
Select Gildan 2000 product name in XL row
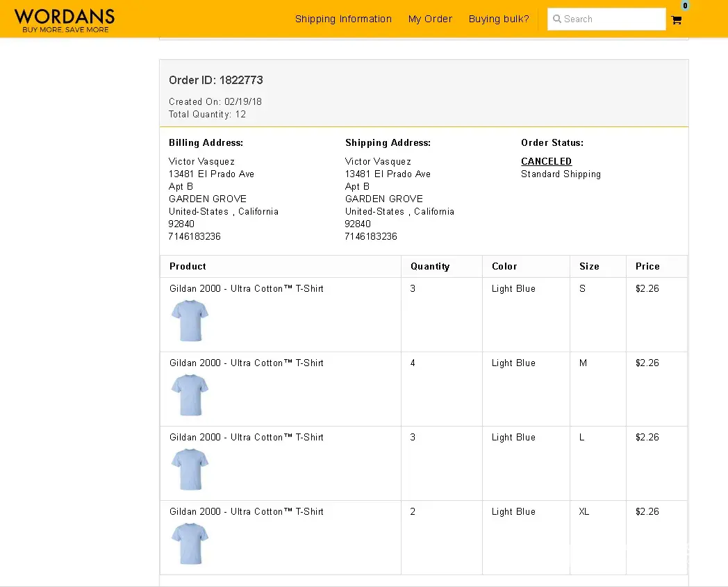[246, 511]
